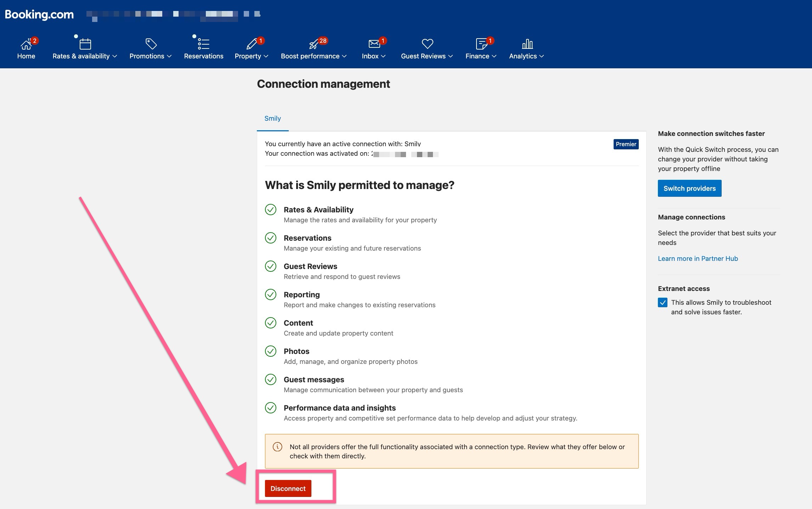Viewport: 812px width, 509px height.
Task: Uncheck the Extranet access checkbox
Action: pos(662,303)
